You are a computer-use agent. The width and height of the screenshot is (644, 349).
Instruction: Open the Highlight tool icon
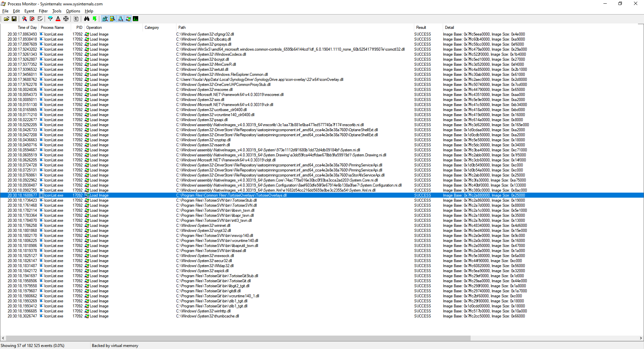click(x=58, y=19)
